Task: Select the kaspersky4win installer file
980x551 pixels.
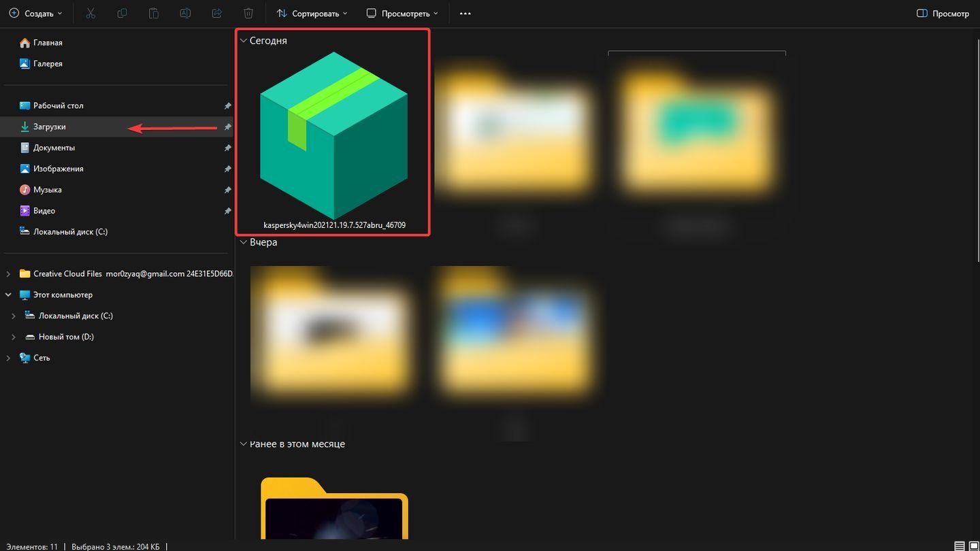Action: pos(333,136)
